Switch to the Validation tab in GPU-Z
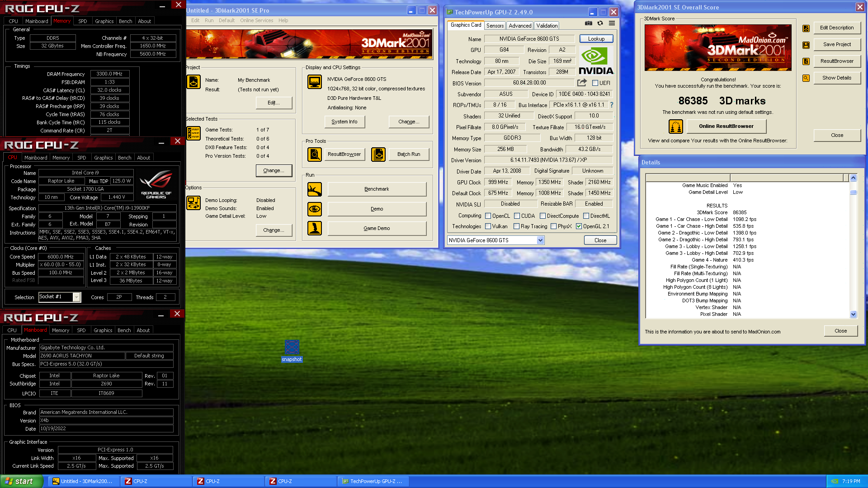Image resolution: width=868 pixels, height=488 pixels. coord(547,26)
